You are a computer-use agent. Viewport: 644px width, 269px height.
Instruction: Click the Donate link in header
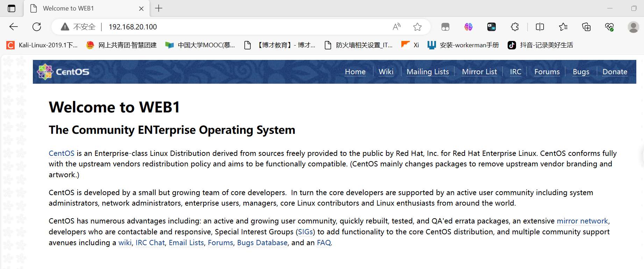coord(615,72)
